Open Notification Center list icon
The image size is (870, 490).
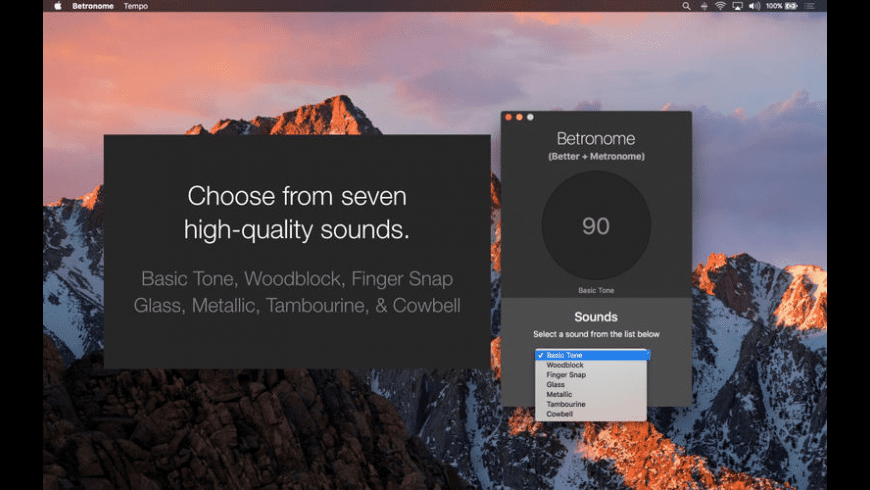tap(810, 6)
